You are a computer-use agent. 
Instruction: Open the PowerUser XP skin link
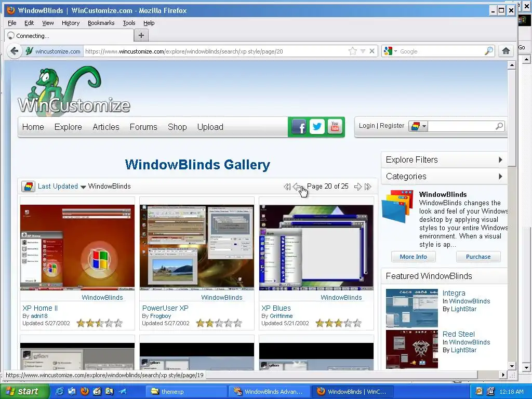pyautogui.click(x=165, y=308)
